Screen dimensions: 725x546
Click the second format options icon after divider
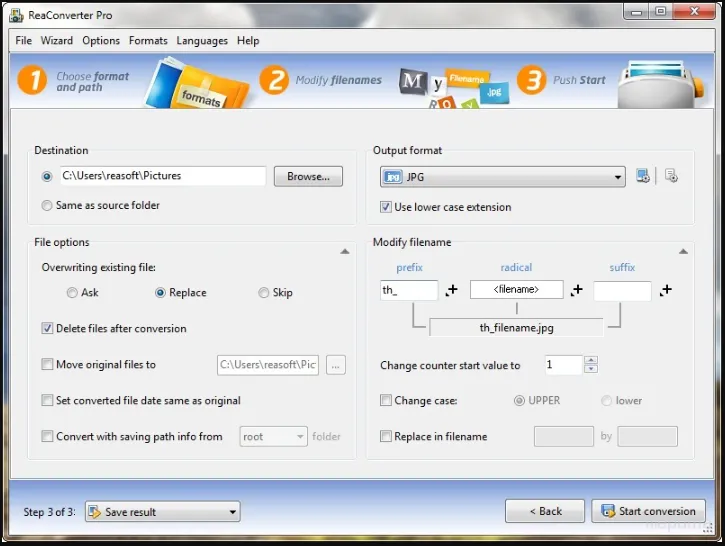click(671, 176)
